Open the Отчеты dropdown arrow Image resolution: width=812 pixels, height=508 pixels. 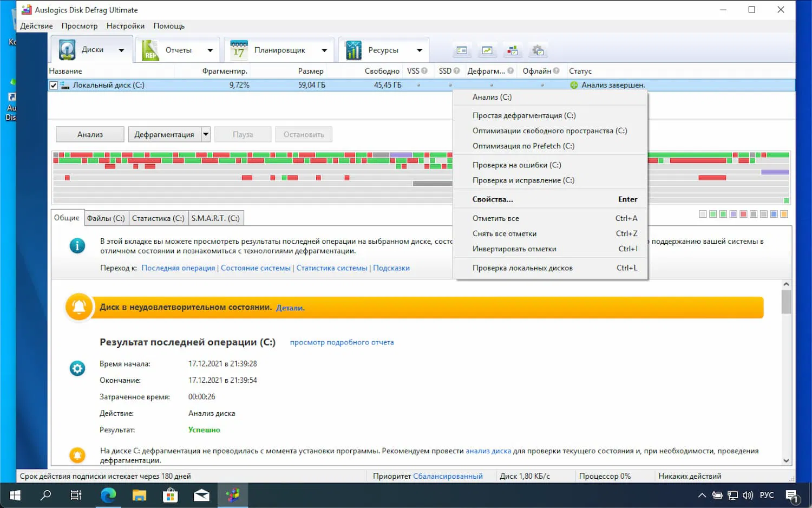point(210,49)
